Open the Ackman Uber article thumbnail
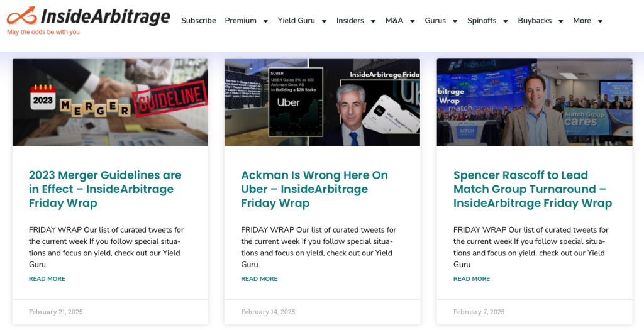 pyautogui.click(x=322, y=102)
